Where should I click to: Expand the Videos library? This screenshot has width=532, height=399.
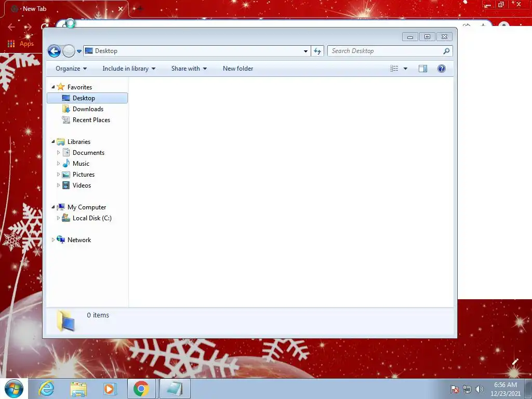pyautogui.click(x=58, y=185)
